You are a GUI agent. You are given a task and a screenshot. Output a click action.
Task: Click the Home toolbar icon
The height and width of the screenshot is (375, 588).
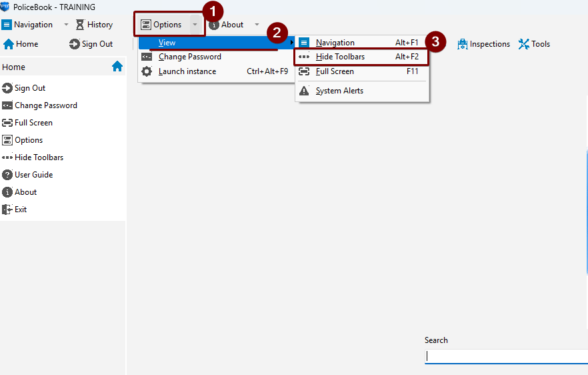click(x=9, y=44)
